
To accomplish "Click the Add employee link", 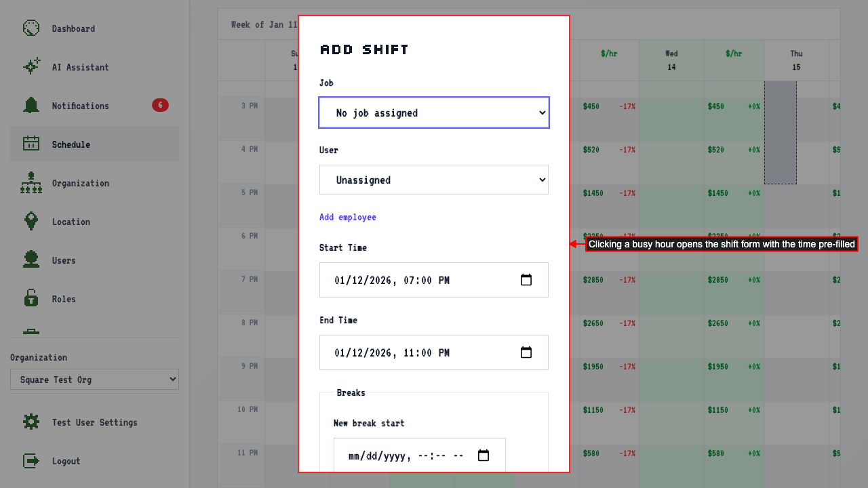I will pyautogui.click(x=348, y=217).
